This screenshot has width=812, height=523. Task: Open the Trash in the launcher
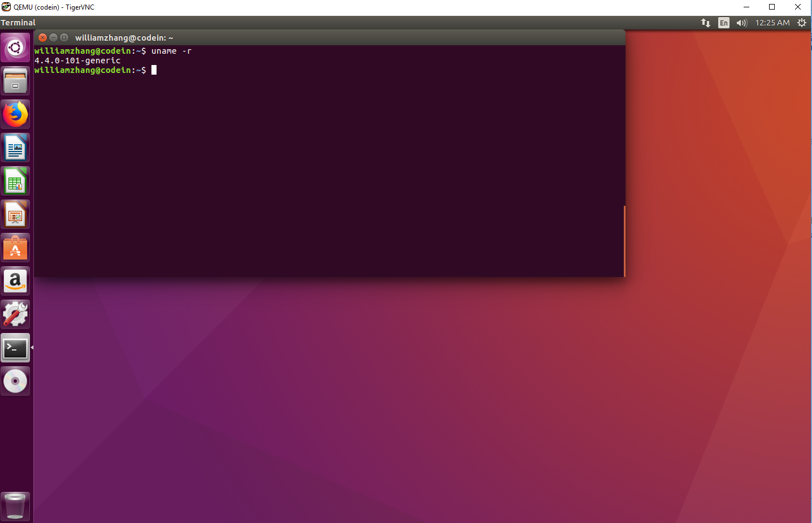point(15,506)
